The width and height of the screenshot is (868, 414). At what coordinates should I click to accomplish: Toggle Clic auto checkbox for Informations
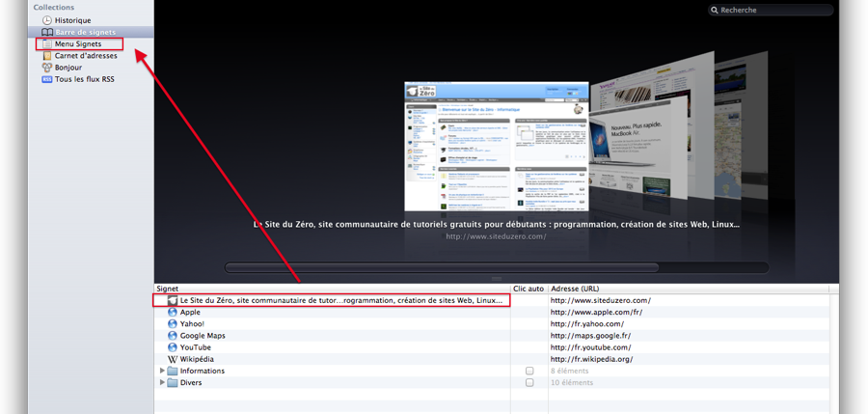(529, 371)
